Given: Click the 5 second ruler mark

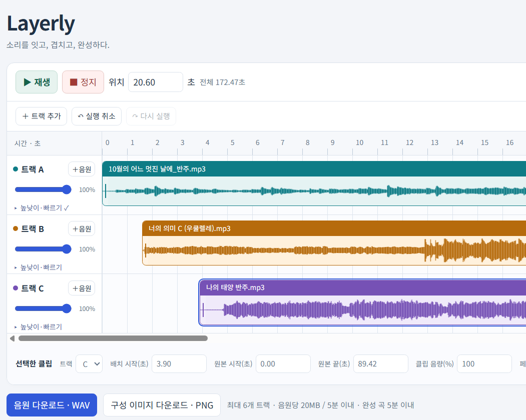Looking at the screenshot, I should [233, 143].
